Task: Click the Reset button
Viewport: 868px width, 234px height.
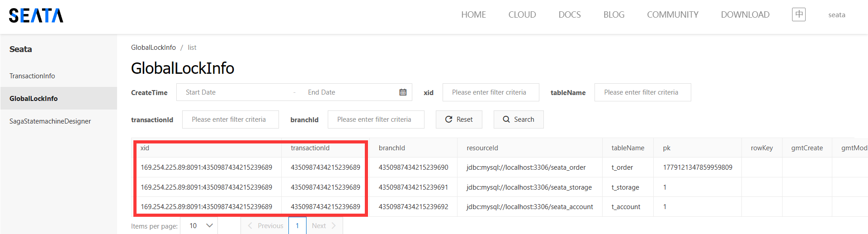Action: 459,119
